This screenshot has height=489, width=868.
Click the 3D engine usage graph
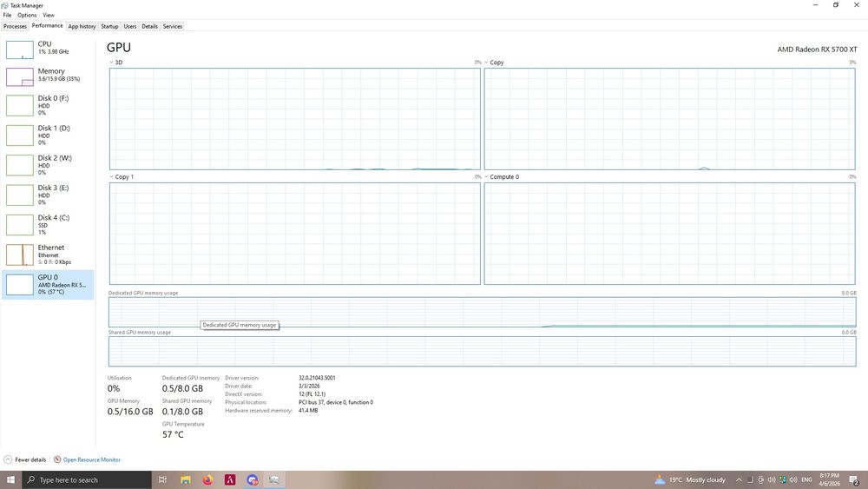click(295, 119)
